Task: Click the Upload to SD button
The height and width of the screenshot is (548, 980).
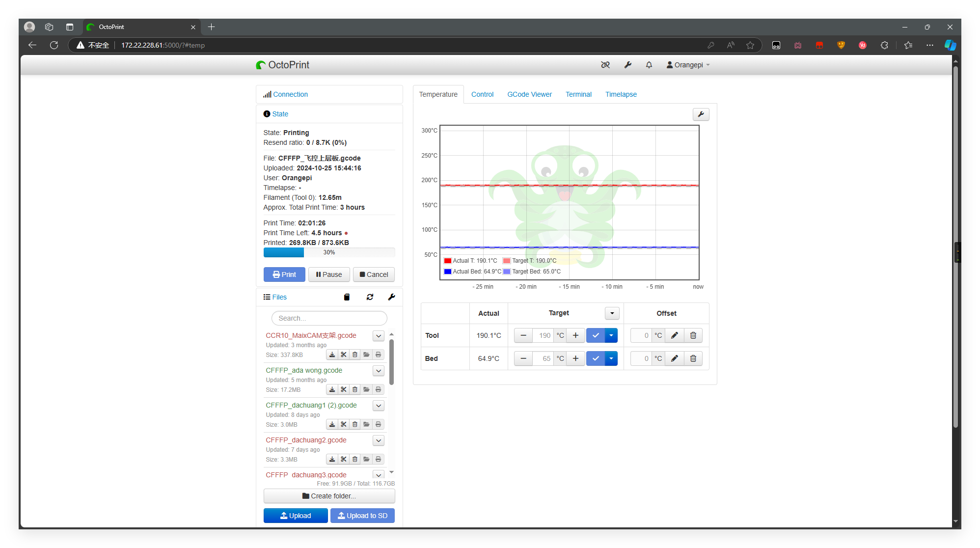Action: click(362, 516)
